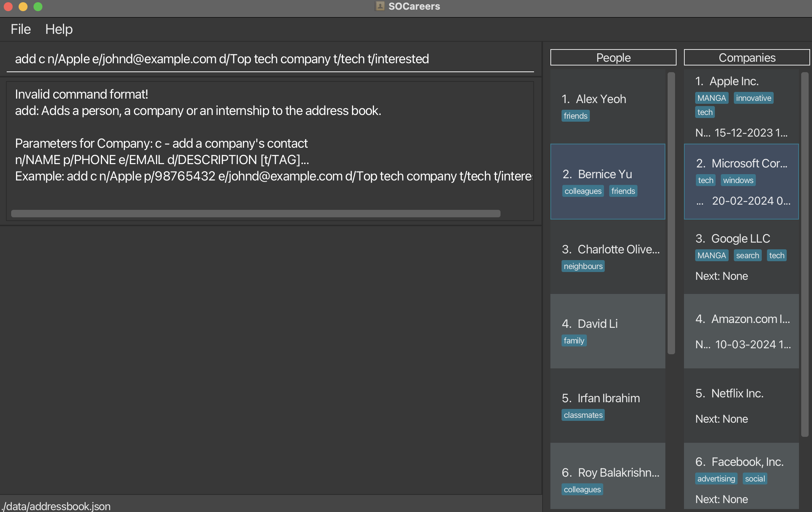Click the command input text field
Screen dimensions: 812x512
pyautogui.click(x=270, y=59)
